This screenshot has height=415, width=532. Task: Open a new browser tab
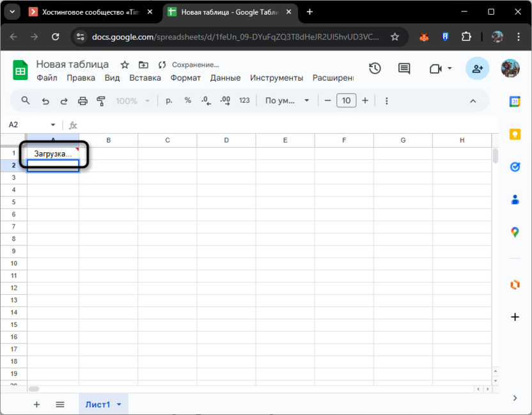pos(309,12)
